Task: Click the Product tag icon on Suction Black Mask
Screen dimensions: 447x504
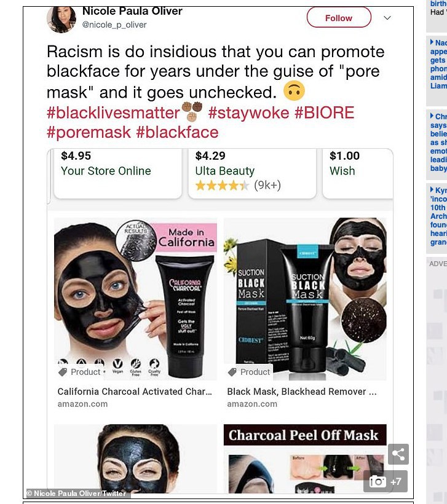Action: tap(232, 372)
